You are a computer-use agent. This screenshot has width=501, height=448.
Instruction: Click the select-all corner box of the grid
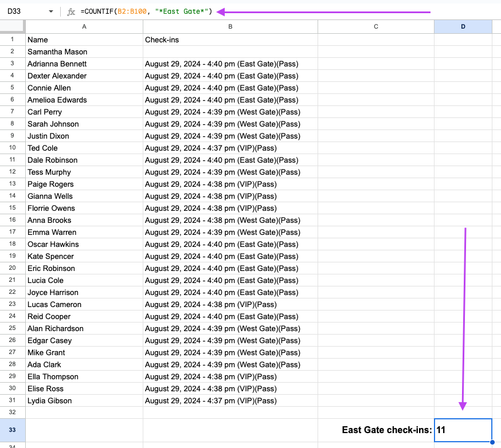(12, 26)
